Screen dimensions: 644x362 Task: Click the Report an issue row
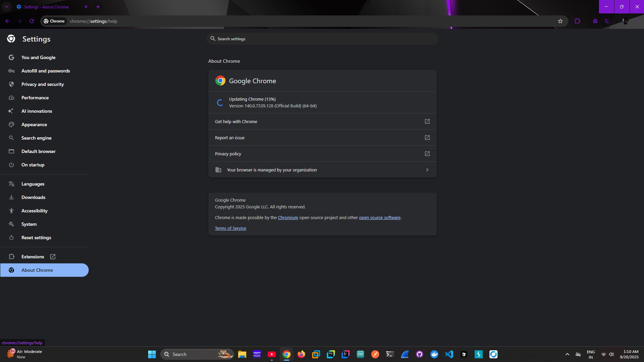[x=323, y=138]
